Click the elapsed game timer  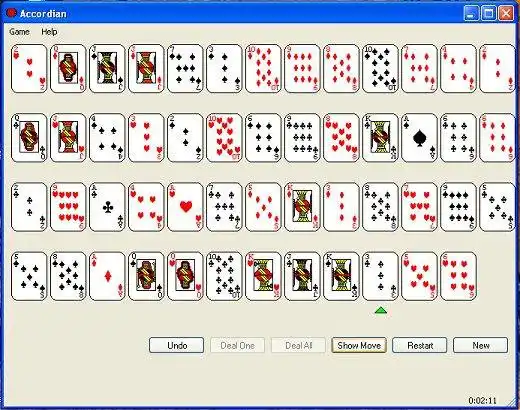click(482, 400)
